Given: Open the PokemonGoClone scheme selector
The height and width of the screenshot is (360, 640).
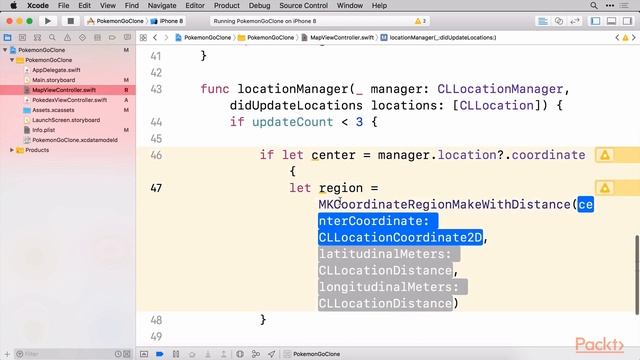Looking at the screenshot, I should tap(116, 21).
